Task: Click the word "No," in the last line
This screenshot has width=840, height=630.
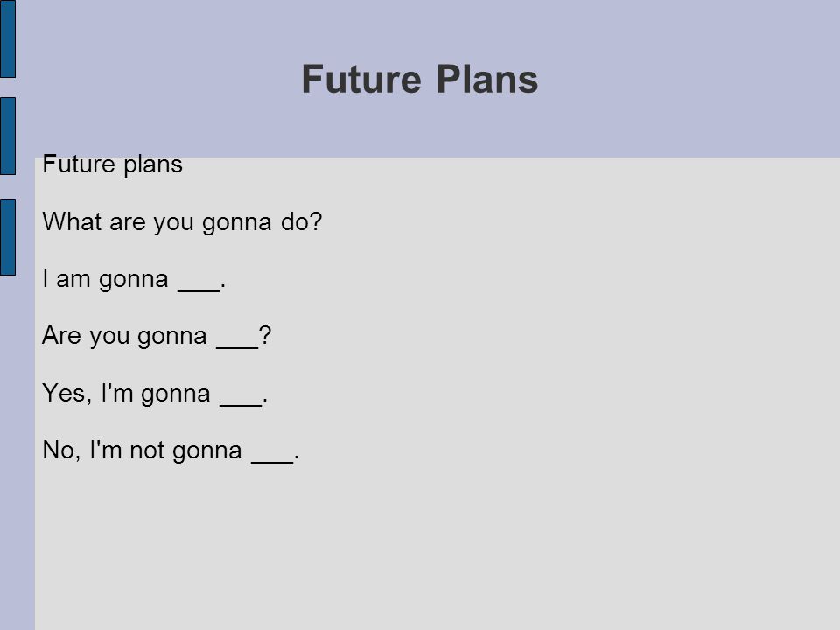Action: pos(61,450)
